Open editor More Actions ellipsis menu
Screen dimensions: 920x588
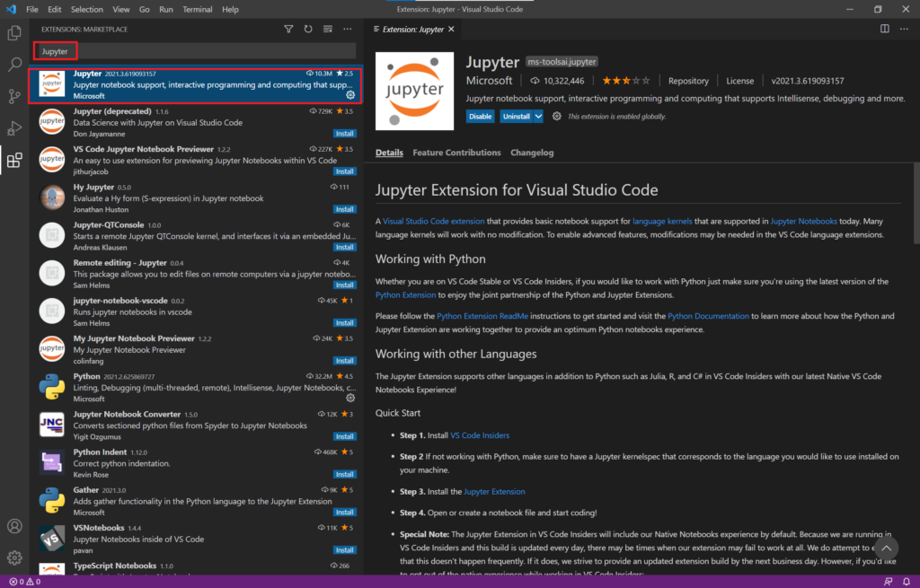point(904,29)
